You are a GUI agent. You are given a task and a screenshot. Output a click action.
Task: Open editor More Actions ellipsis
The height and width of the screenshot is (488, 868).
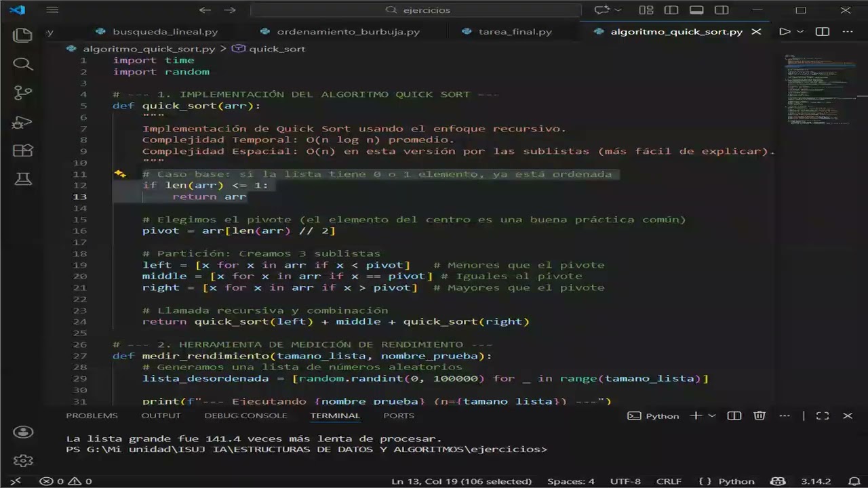pyautogui.click(x=848, y=32)
